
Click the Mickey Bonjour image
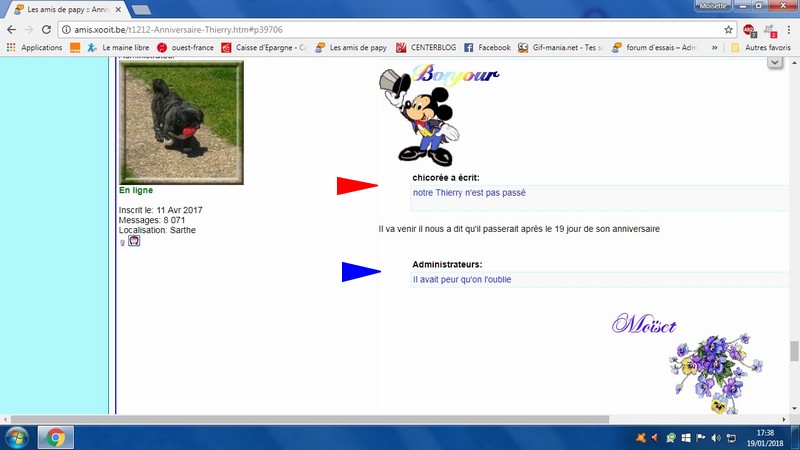[x=439, y=115]
